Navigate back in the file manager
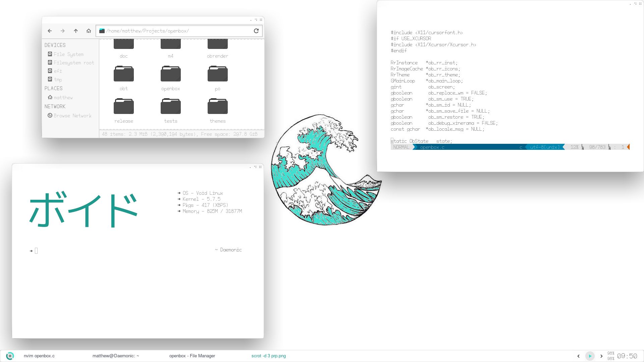Viewport: 644px width, 362px height. pyautogui.click(x=50, y=31)
